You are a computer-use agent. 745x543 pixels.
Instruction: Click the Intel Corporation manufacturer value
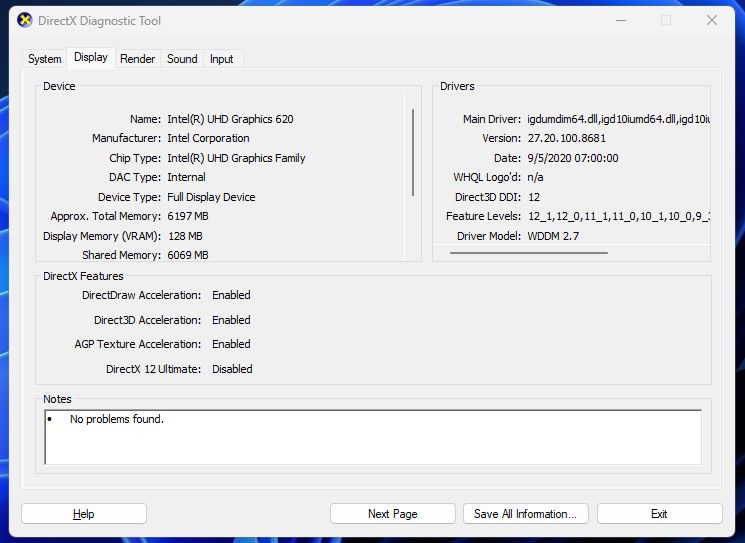(x=208, y=138)
